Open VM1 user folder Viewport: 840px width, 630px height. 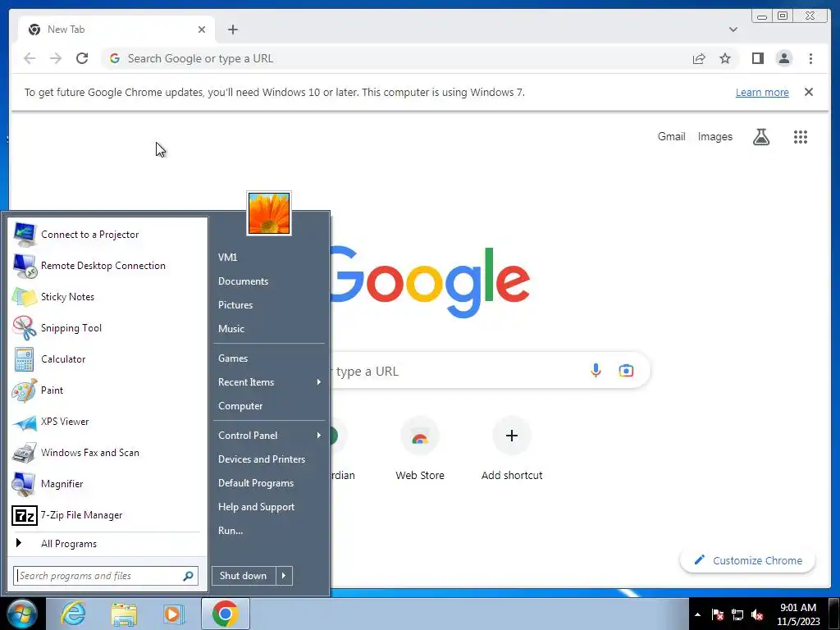(269, 257)
